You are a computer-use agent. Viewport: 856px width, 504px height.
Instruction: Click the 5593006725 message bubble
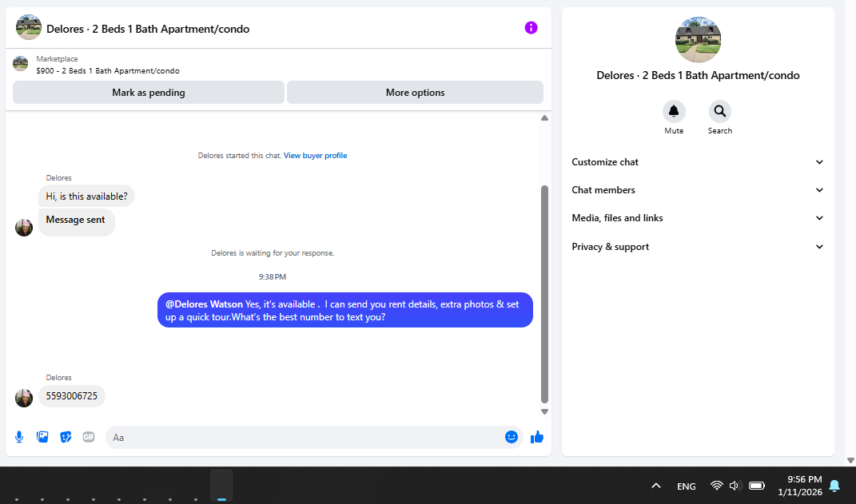(71, 396)
